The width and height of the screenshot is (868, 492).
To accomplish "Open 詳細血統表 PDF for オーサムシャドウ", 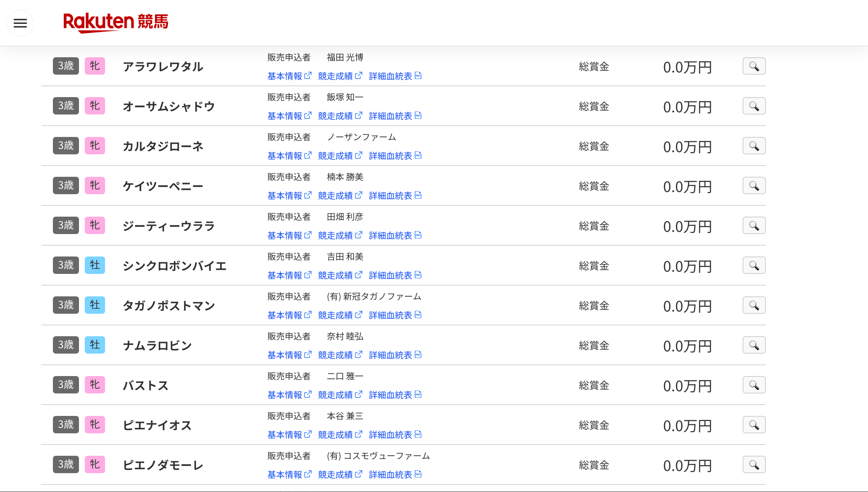I will coord(395,116).
